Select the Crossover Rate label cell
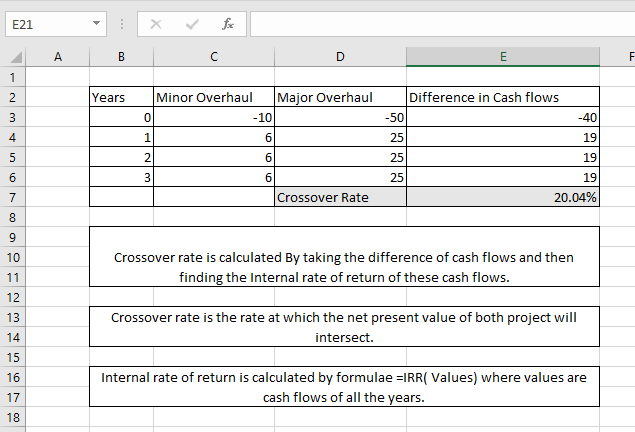Image resolution: width=635 pixels, height=432 pixels. click(x=339, y=197)
